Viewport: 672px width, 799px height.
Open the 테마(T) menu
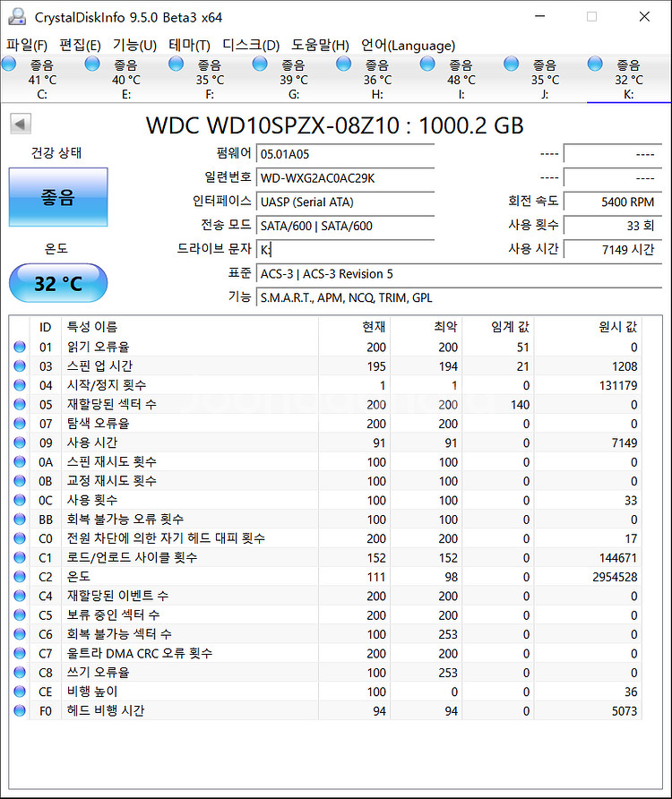(189, 46)
